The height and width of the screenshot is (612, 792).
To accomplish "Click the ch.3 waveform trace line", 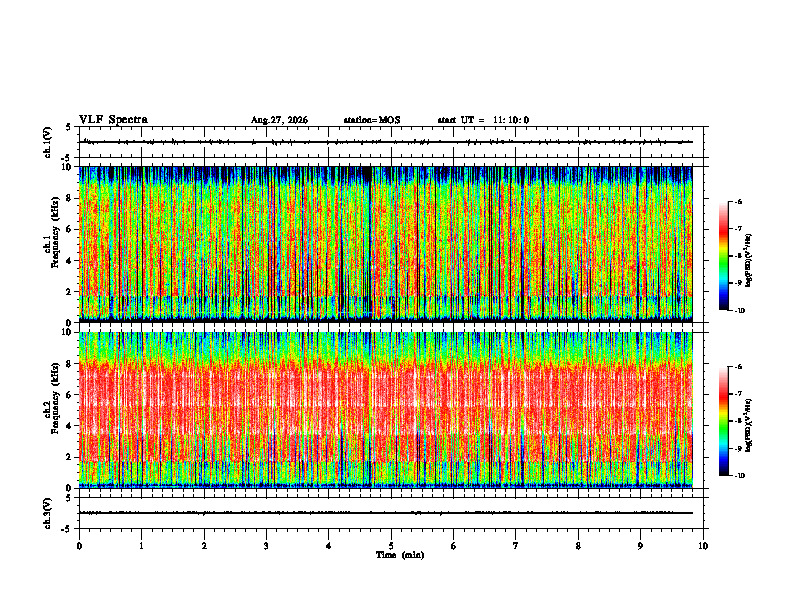I will tap(386, 513).
